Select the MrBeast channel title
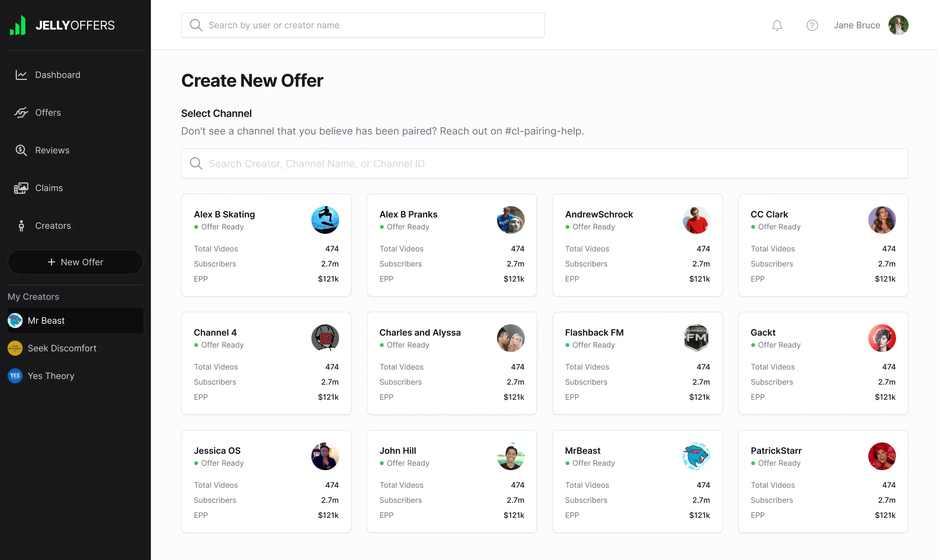This screenshot has width=940, height=560. tap(583, 451)
